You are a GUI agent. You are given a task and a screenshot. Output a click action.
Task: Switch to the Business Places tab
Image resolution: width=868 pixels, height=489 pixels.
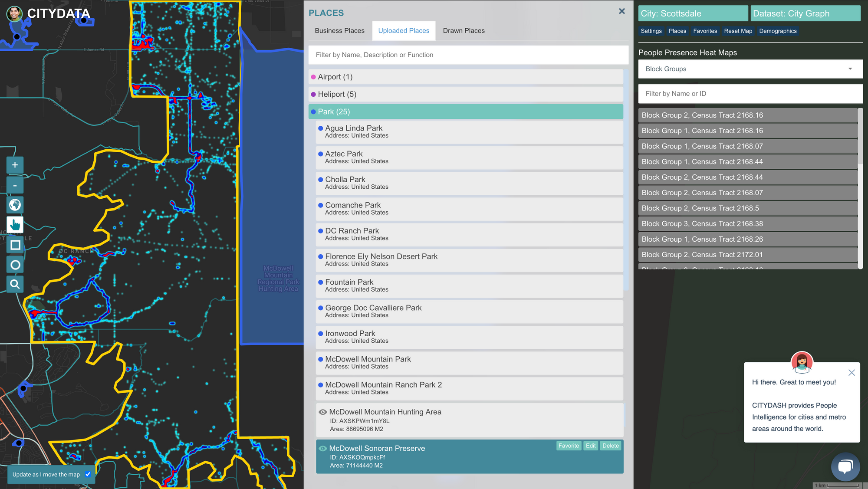click(339, 31)
